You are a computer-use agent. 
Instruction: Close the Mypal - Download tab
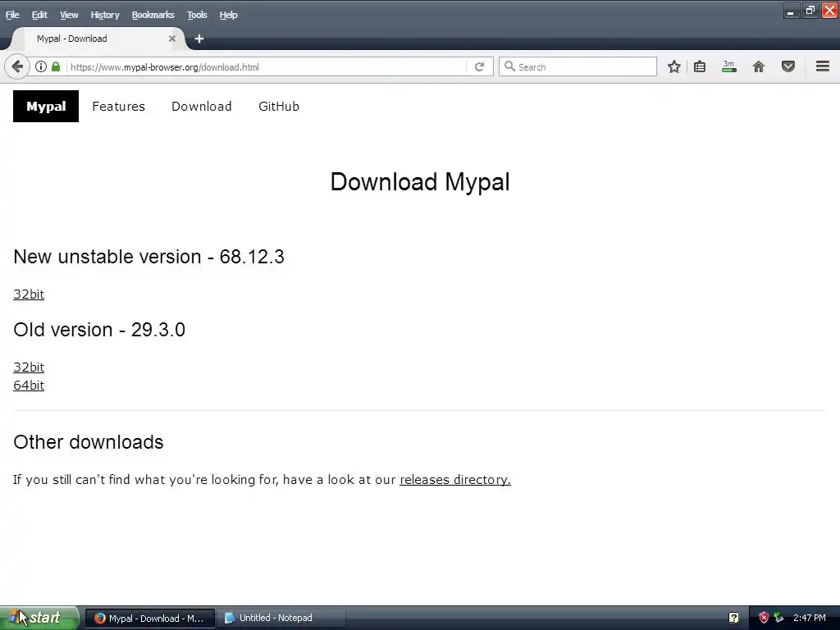(172, 39)
